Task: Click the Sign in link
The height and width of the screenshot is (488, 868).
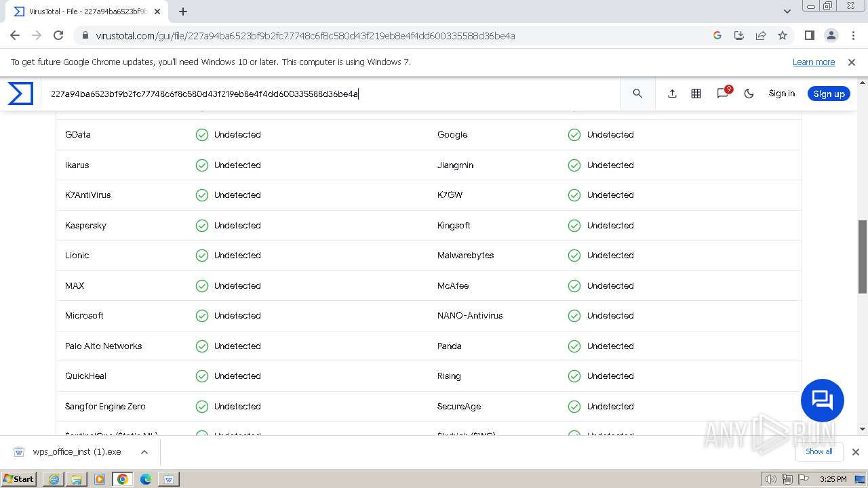Action: pos(781,94)
